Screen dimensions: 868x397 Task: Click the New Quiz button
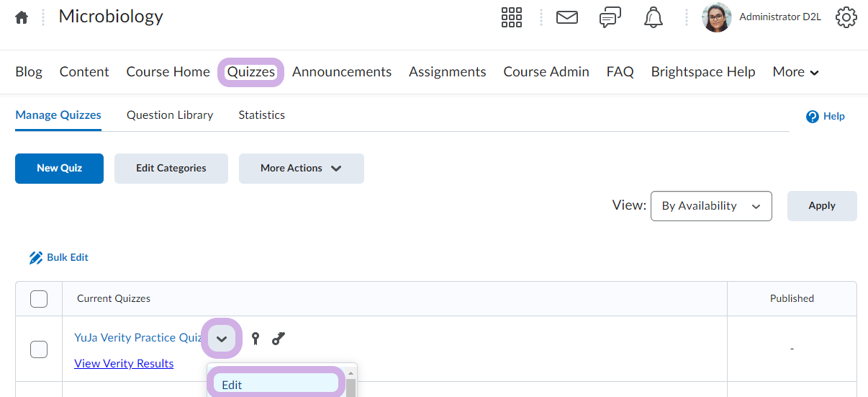click(59, 168)
